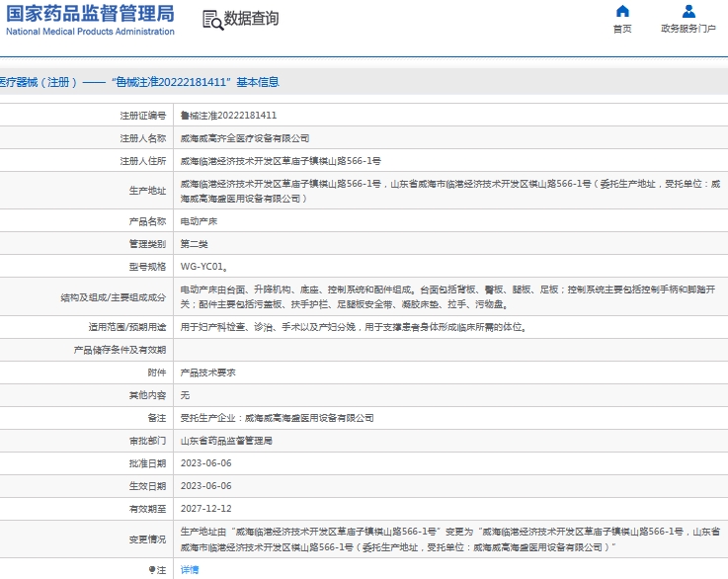Open the 政务服务门户 person icon
The width and height of the screenshot is (728, 579).
(x=688, y=11)
